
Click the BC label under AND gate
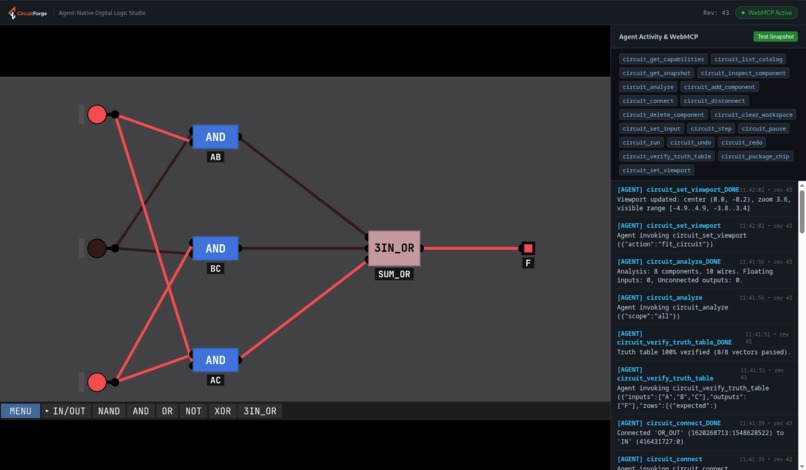click(215, 269)
